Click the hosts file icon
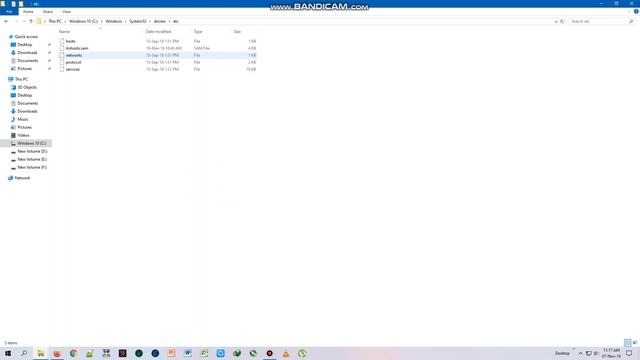The image size is (640, 360). [62, 41]
